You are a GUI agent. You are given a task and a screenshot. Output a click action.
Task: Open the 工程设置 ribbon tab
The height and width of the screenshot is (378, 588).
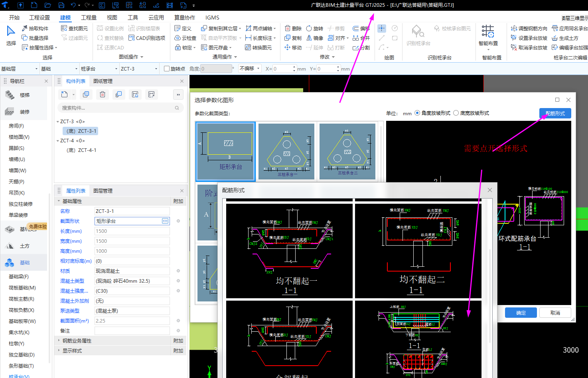[39, 18]
